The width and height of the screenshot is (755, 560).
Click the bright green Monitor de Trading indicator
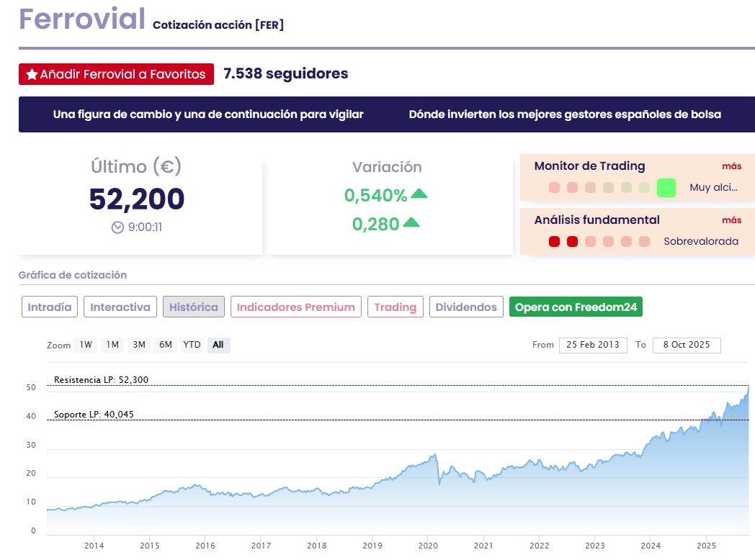666,188
